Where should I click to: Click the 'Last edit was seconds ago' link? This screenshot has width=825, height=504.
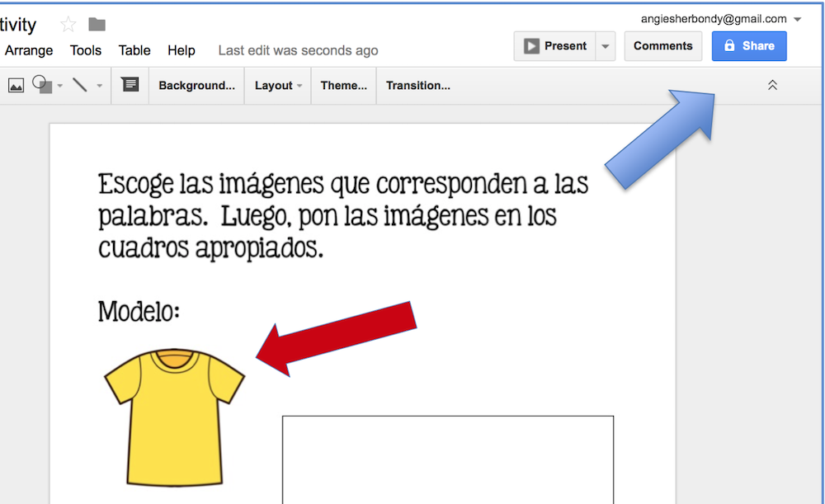click(x=299, y=50)
